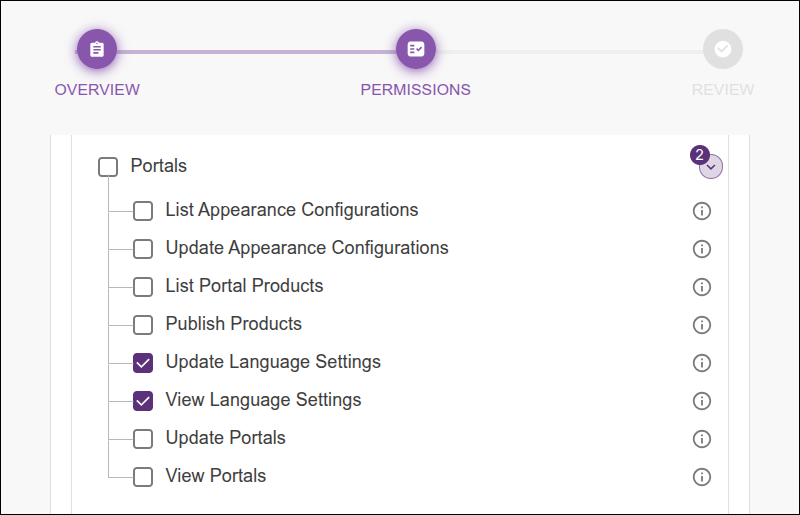Check the Publish Products checkbox
Viewport: 800px width, 515px height.
[x=143, y=325]
